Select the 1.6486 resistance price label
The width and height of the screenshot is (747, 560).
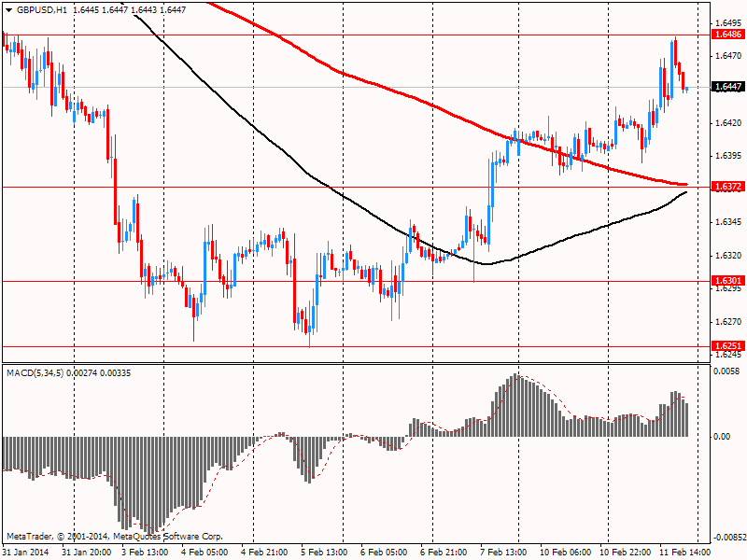pos(728,35)
